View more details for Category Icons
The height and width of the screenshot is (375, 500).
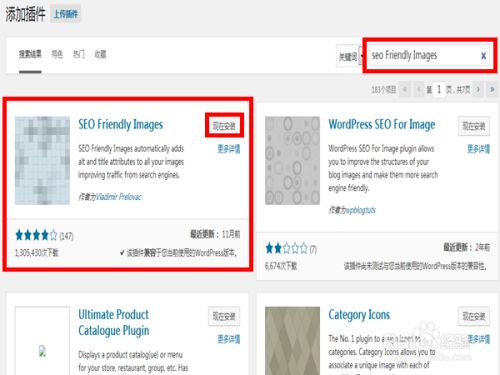click(478, 339)
